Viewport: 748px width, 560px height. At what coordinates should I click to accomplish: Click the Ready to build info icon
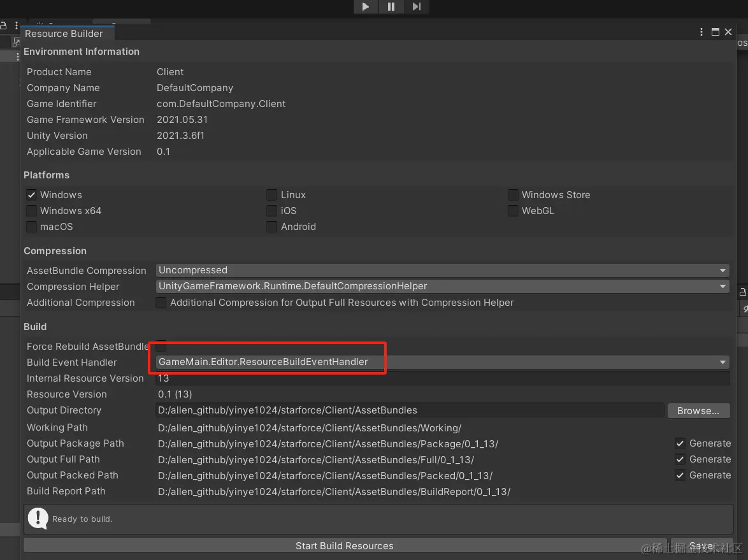coord(38,519)
